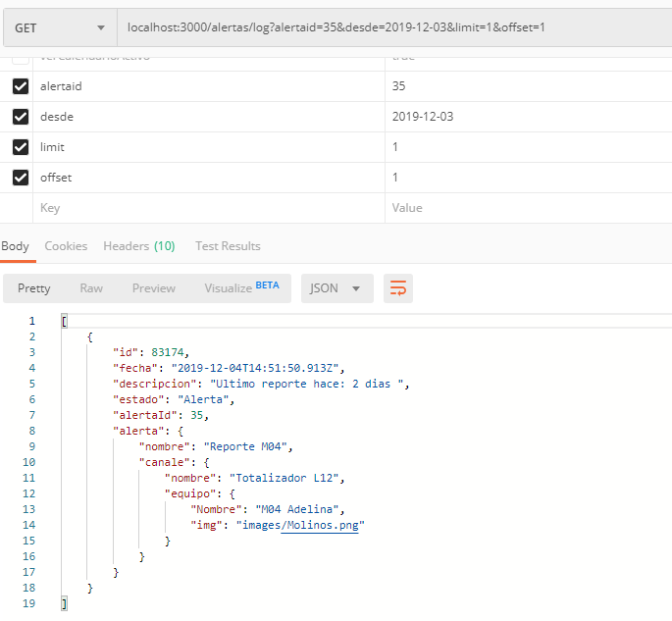Click the empty Value parameter field

[x=525, y=208]
